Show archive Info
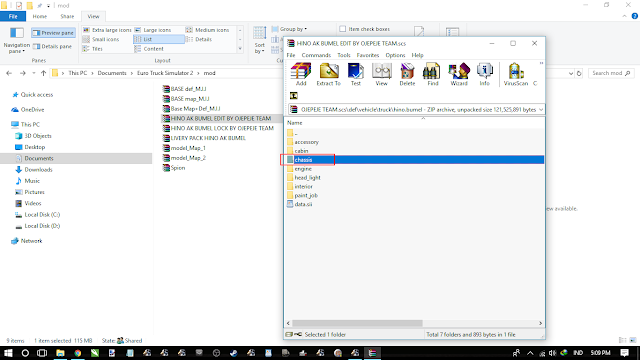The width and height of the screenshot is (640, 360). point(484,74)
